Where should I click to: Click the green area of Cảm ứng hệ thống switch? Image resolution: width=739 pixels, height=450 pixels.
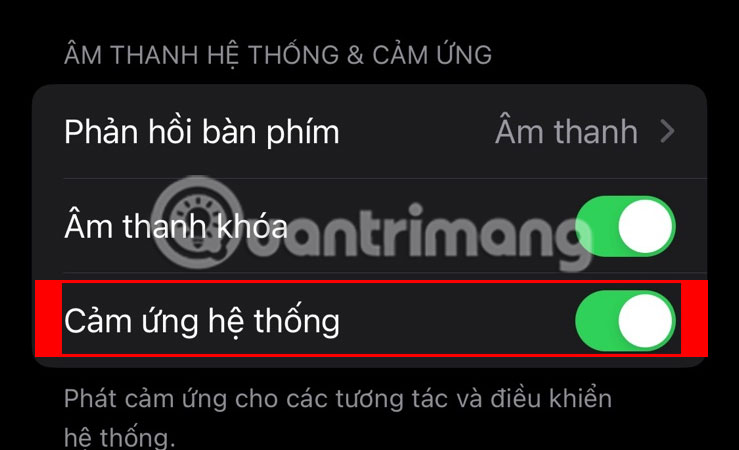click(x=596, y=321)
